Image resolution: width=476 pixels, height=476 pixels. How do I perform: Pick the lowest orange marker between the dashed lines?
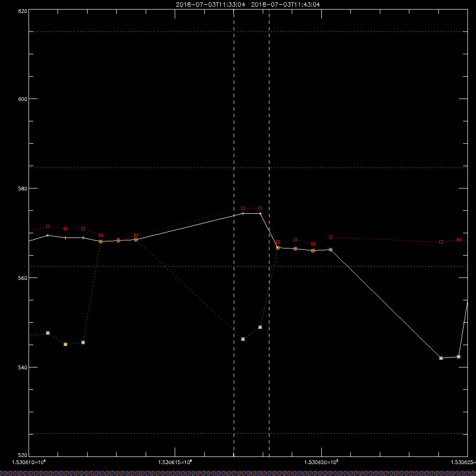pos(243,339)
